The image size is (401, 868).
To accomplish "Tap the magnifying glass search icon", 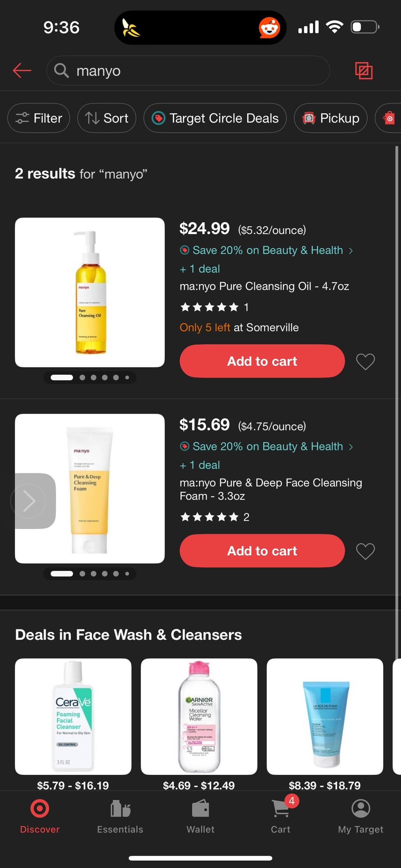I will [62, 70].
